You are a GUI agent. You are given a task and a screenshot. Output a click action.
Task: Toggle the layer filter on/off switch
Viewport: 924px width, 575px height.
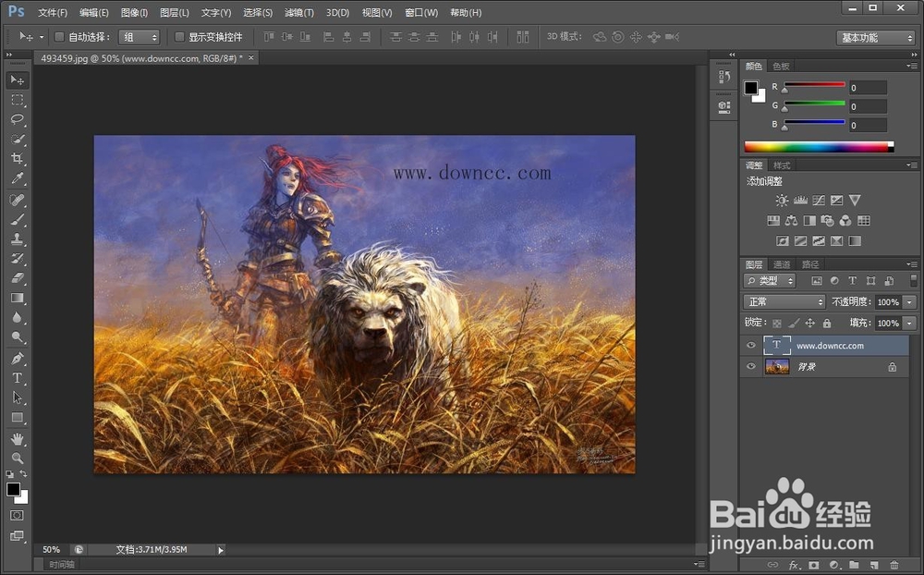click(914, 280)
